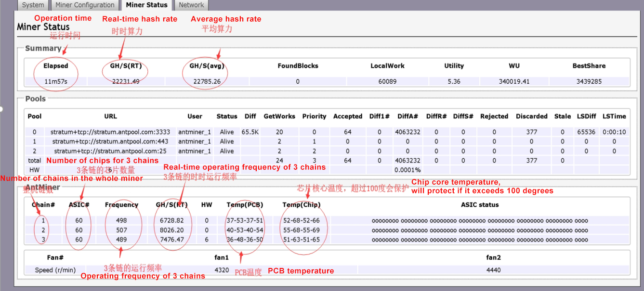Click the FoundBlocks column header
644x291 pixels.
[298, 66]
